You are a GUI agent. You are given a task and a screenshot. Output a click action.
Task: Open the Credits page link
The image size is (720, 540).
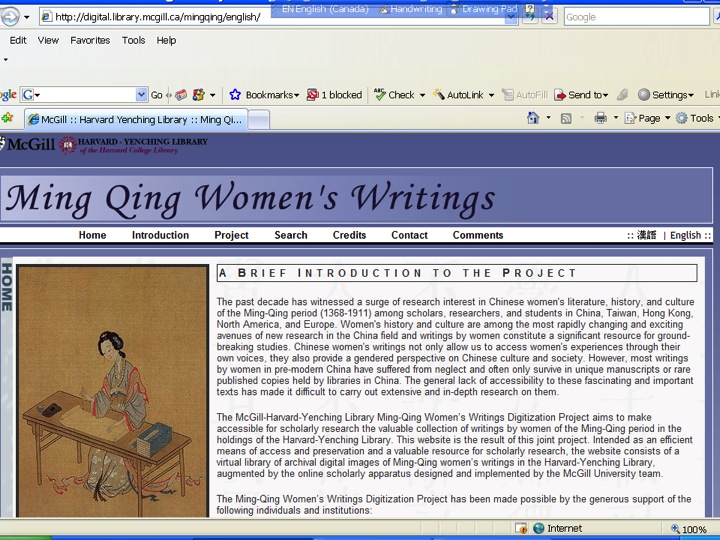[x=349, y=235]
